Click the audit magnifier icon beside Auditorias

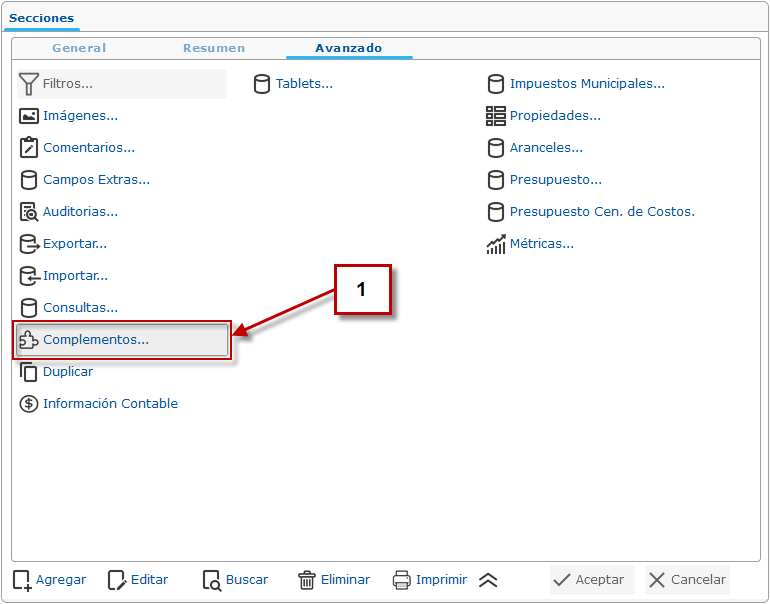[x=28, y=212]
